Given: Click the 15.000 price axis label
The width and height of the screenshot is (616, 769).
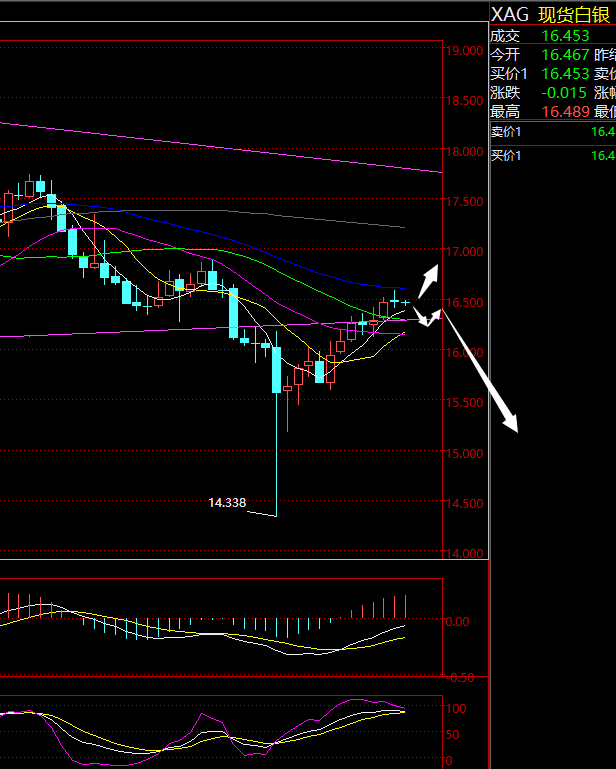Looking at the screenshot, I should (464, 453).
